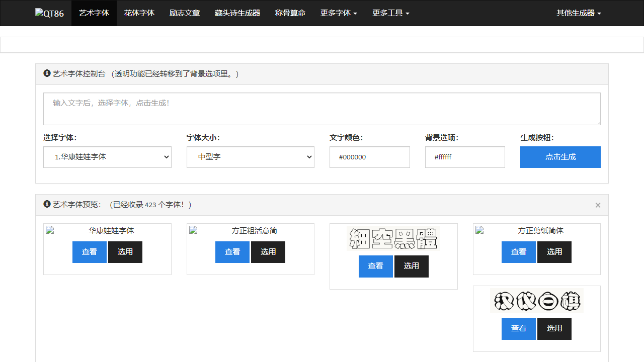
Task: Open the 选择字体 font dropdown
Action: [107, 157]
